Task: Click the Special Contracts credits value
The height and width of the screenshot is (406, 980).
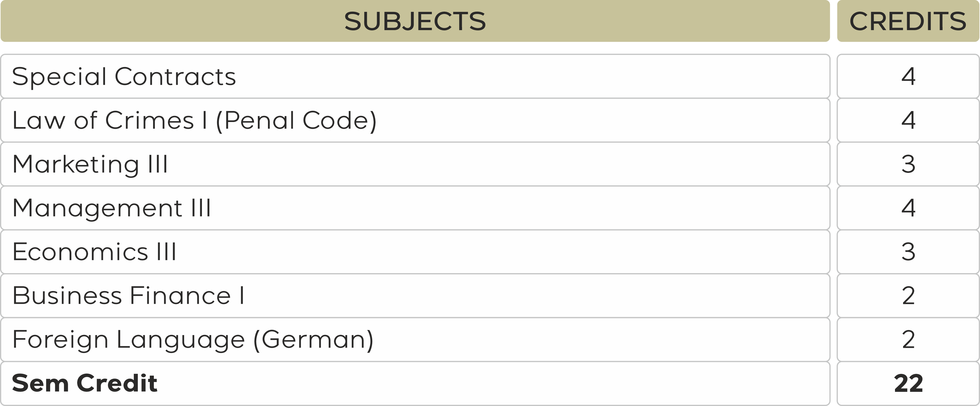Action: [908, 76]
